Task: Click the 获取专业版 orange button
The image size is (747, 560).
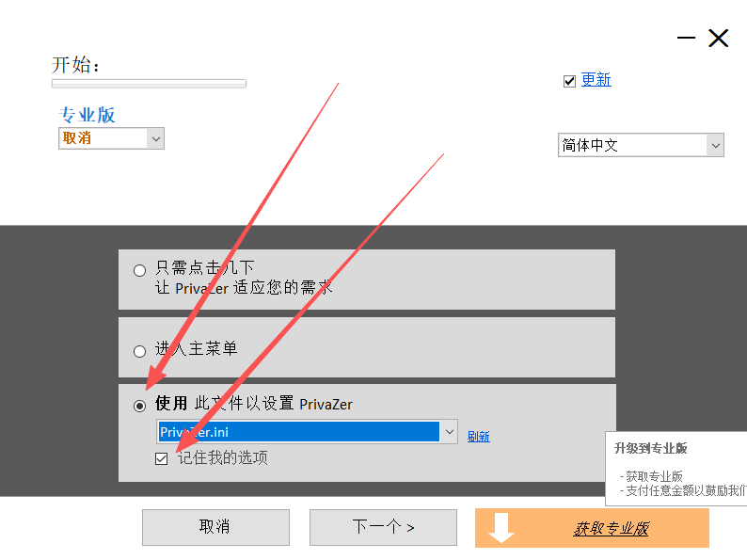Action: pyautogui.click(x=592, y=528)
